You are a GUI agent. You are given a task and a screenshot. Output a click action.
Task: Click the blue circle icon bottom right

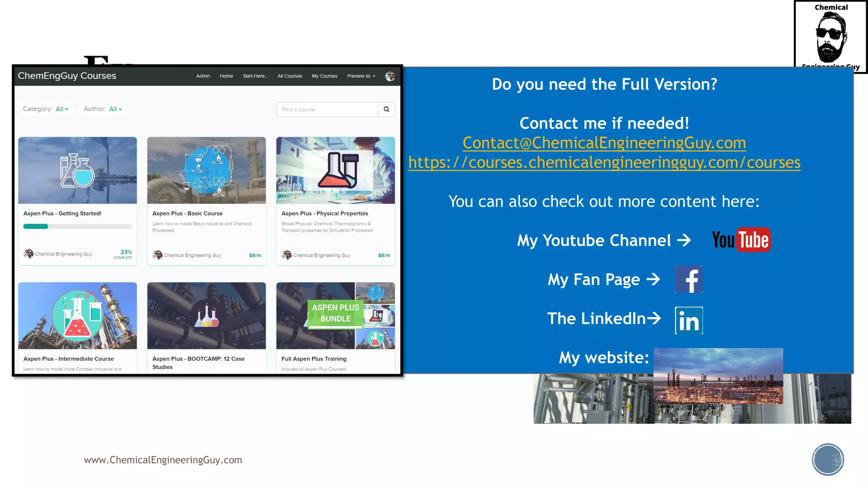point(828,460)
